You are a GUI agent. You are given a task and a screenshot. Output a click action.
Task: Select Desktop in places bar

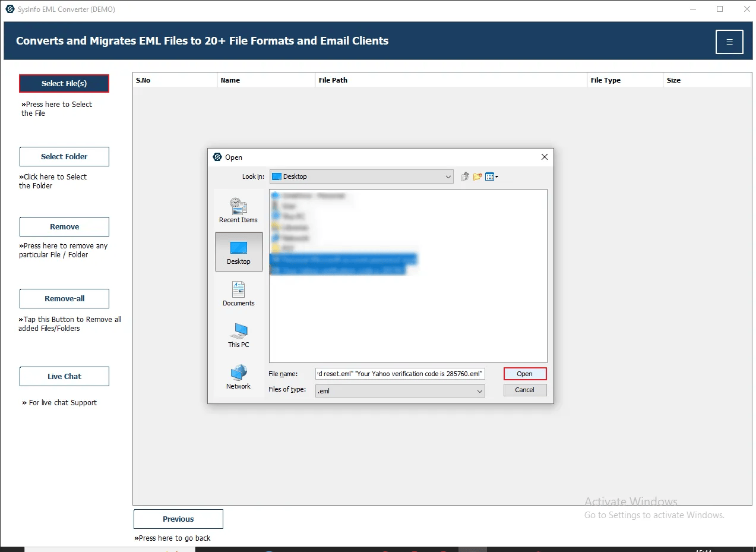click(x=239, y=252)
